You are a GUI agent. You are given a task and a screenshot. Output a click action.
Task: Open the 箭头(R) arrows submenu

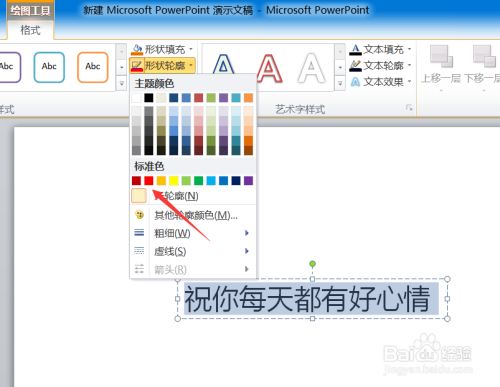(x=193, y=269)
